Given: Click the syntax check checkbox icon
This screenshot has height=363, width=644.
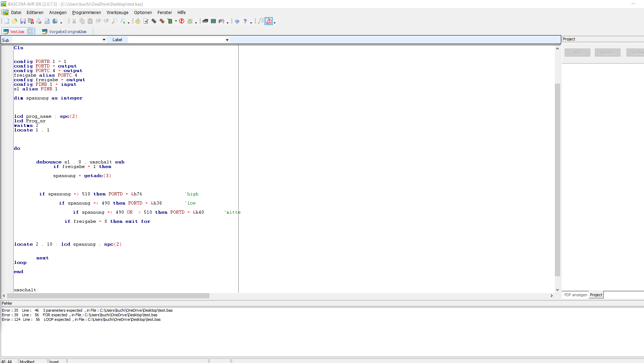Looking at the screenshot, I should 146,21.
